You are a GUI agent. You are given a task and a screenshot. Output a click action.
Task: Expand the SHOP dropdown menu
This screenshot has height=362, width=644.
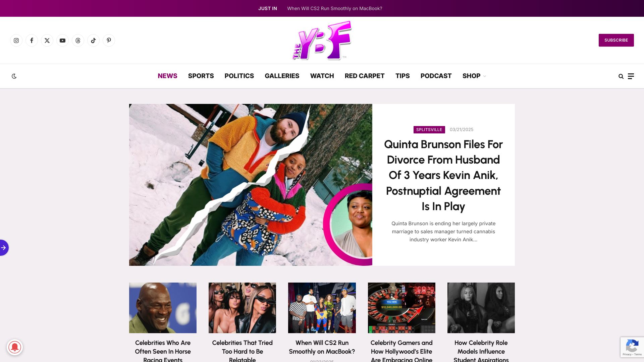click(474, 76)
